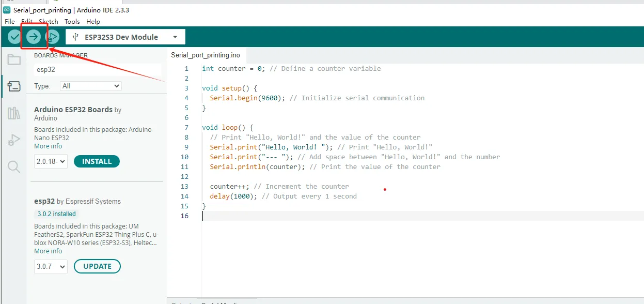Screen dimensions: 644x304
Task: Click the window title Serial_port_printing | Arduino IDE 2.3.3
Action: click(71, 10)
